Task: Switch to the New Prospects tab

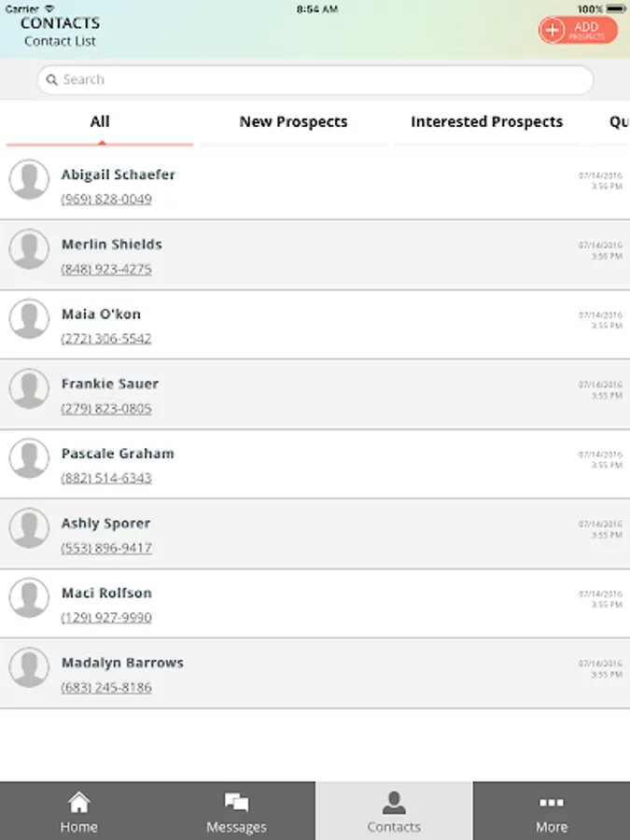Action: 293,122
